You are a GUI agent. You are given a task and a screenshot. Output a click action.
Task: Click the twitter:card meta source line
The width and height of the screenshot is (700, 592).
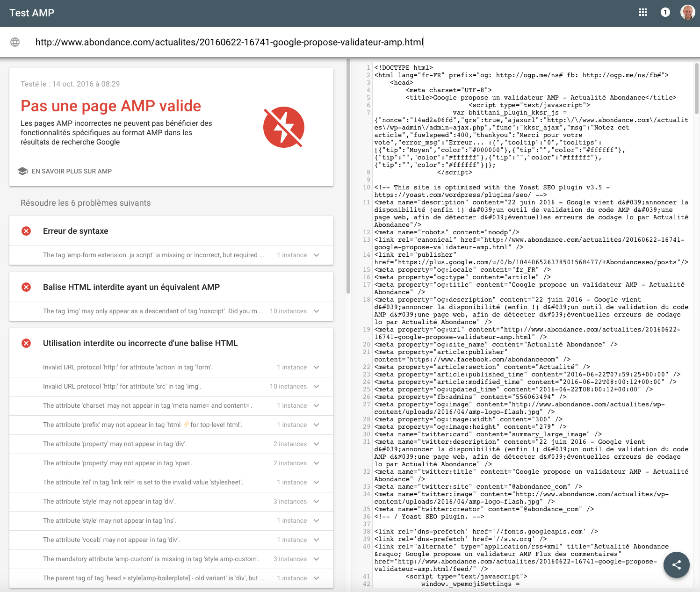[x=488, y=434]
